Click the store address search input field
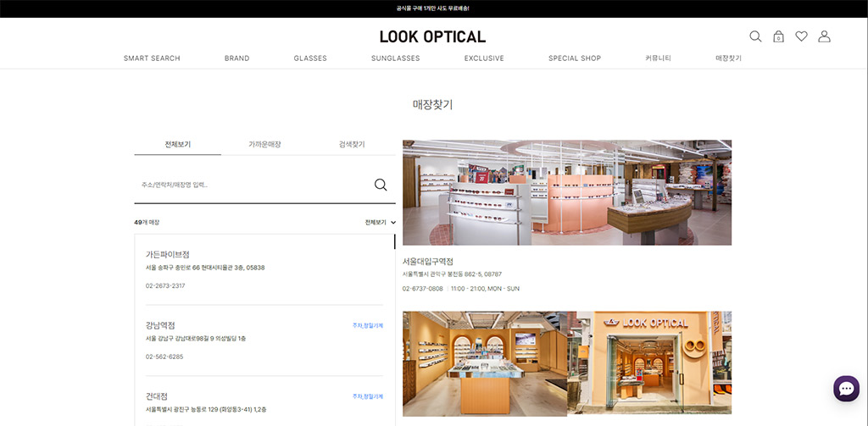The image size is (868, 426). (250, 185)
